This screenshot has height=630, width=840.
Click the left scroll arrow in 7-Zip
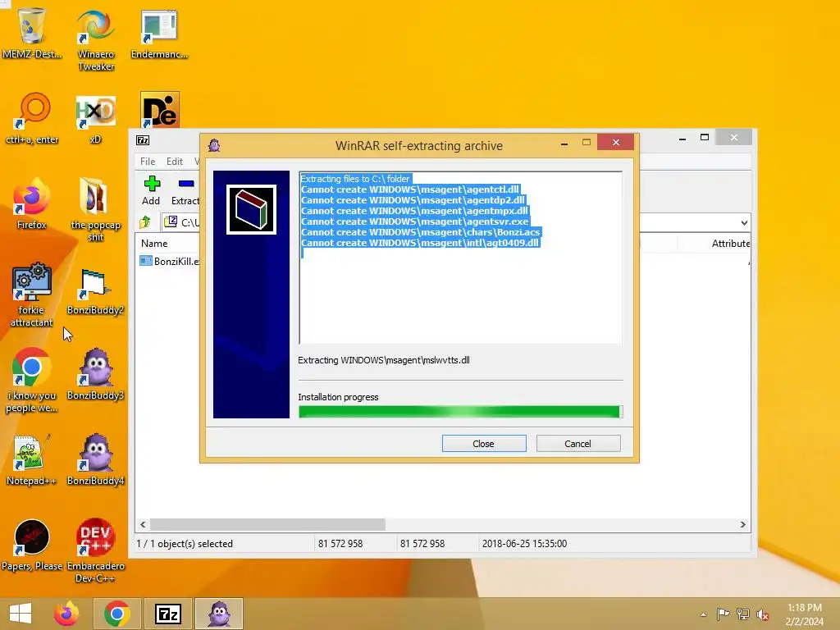click(143, 524)
